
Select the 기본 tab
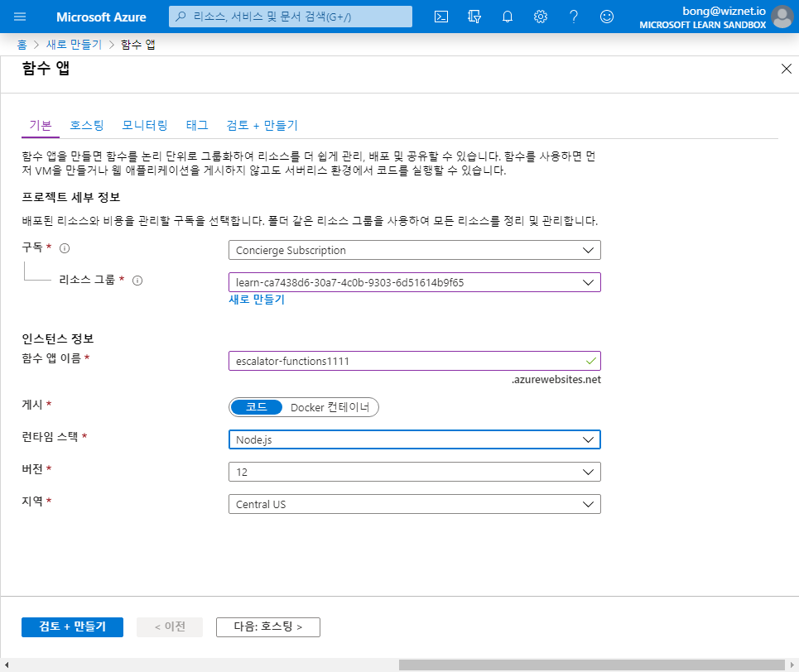pos(41,125)
